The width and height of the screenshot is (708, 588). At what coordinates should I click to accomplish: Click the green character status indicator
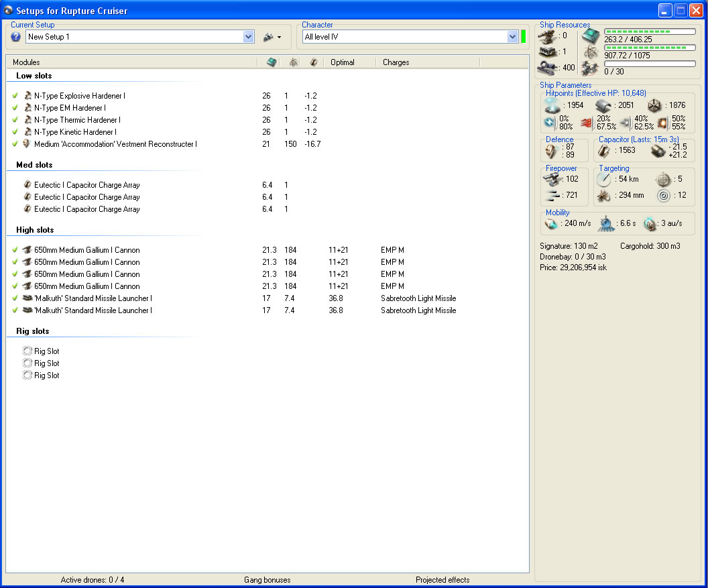click(524, 37)
